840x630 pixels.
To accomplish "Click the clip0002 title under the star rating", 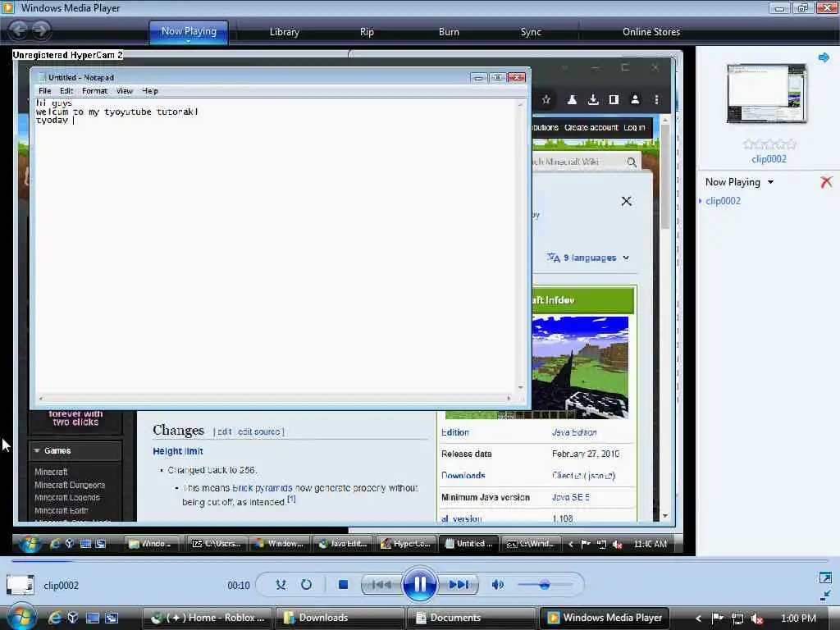I will click(769, 158).
